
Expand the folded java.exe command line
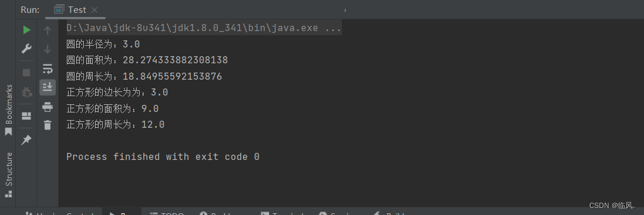204,28
